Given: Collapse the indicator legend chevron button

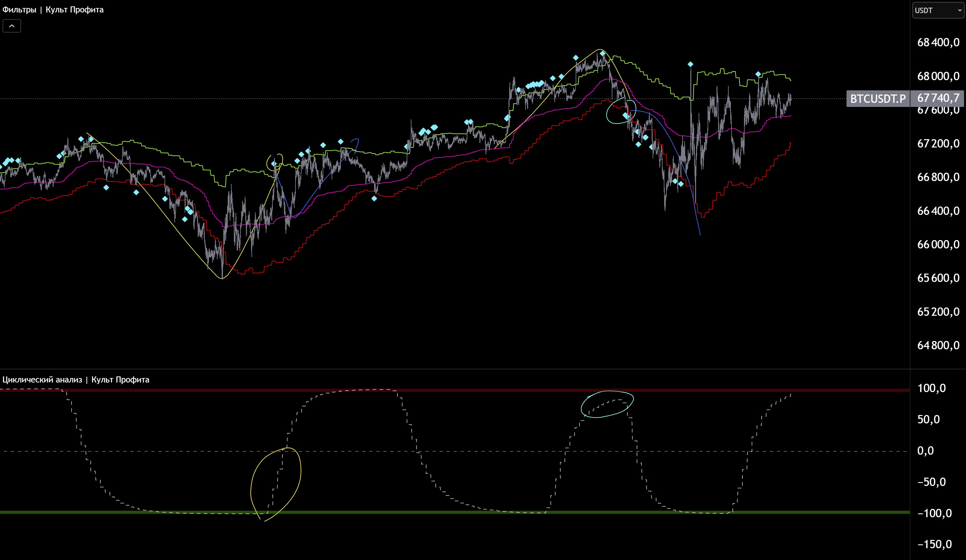Looking at the screenshot, I should [11, 26].
